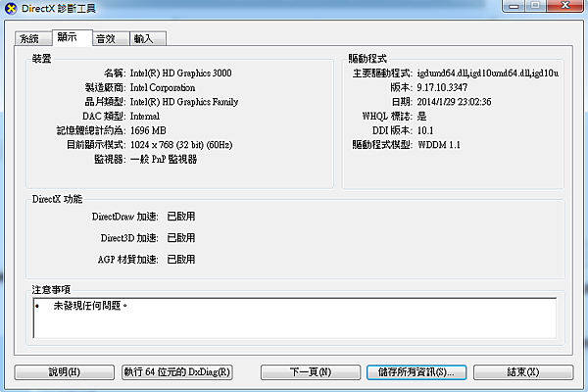Click AGP 材質加速 status 已啟用

click(181, 259)
